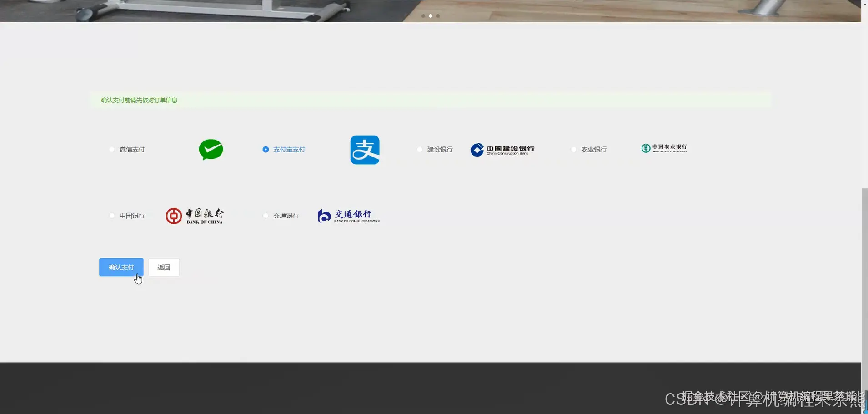Click the 支付宝支付 text label
Image resolution: width=868 pixels, height=414 pixels.
pyautogui.click(x=288, y=149)
